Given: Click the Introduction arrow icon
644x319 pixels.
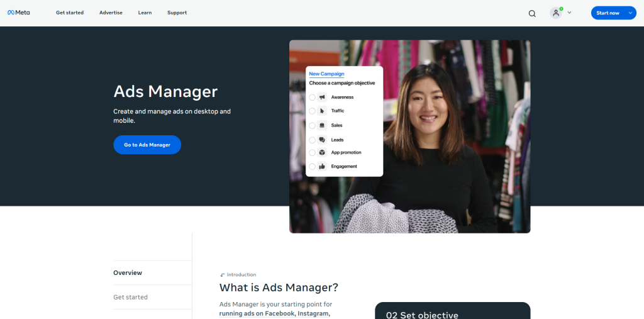Looking at the screenshot, I should [222, 275].
